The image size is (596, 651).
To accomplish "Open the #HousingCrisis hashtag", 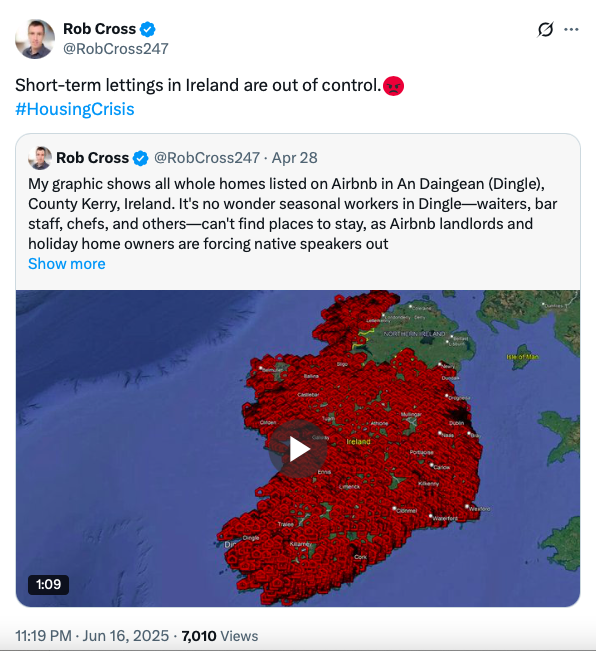I will [x=75, y=109].
